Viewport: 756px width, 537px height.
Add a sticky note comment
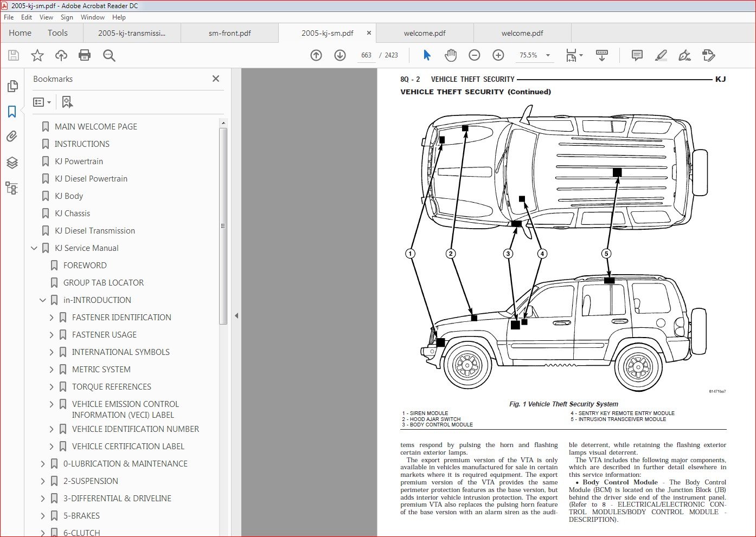637,55
